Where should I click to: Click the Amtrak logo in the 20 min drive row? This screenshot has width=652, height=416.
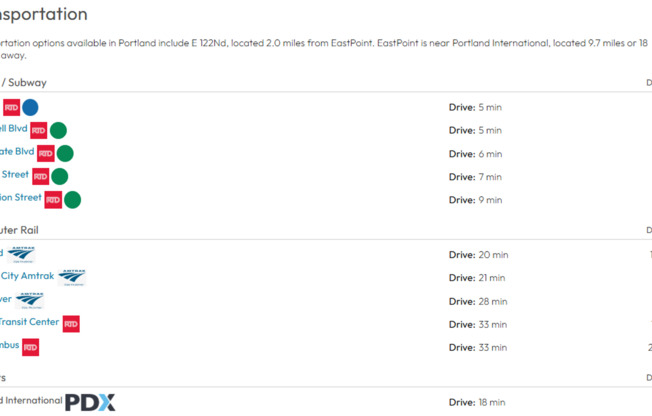click(x=21, y=254)
